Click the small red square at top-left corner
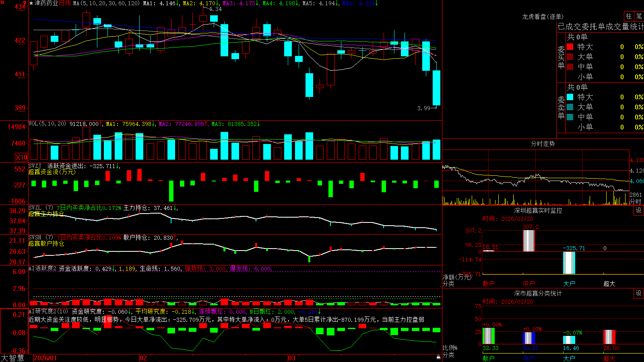This screenshot has height=362, width=644. pyautogui.click(x=2, y=2)
